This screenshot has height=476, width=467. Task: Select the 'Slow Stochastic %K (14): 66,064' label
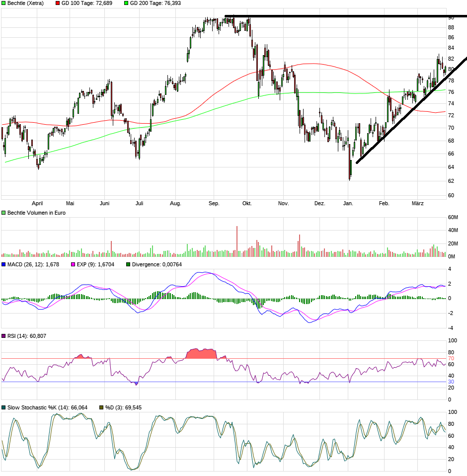tap(47, 407)
